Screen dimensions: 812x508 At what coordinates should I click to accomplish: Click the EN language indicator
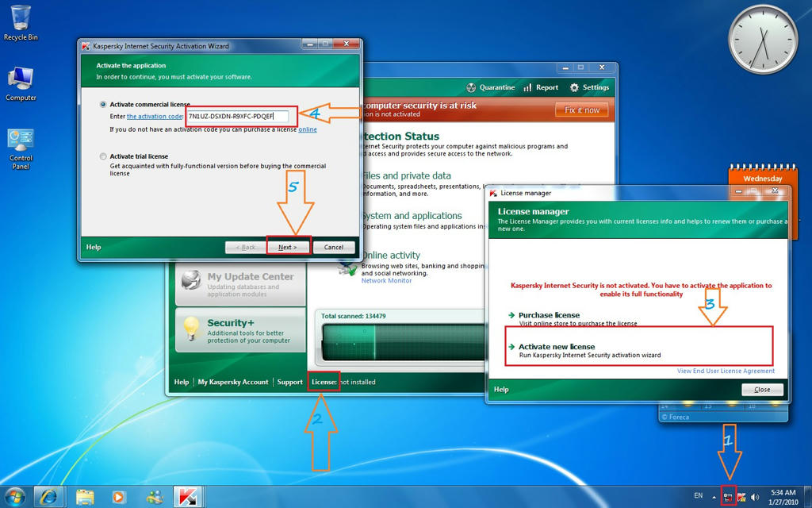tap(698, 495)
